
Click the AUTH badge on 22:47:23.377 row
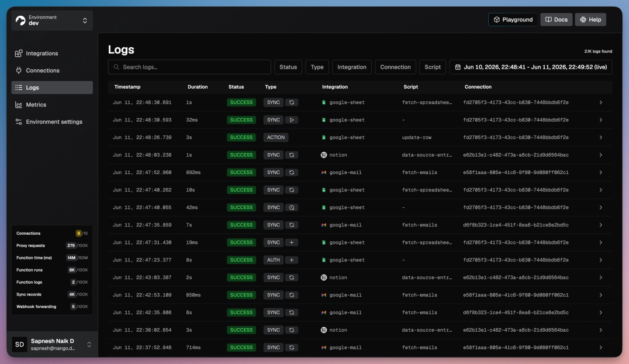273,260
